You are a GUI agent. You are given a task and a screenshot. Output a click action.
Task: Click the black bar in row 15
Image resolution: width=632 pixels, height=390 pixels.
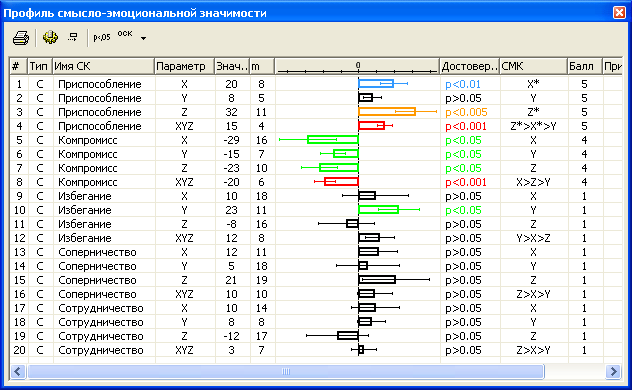click(377, 279)
